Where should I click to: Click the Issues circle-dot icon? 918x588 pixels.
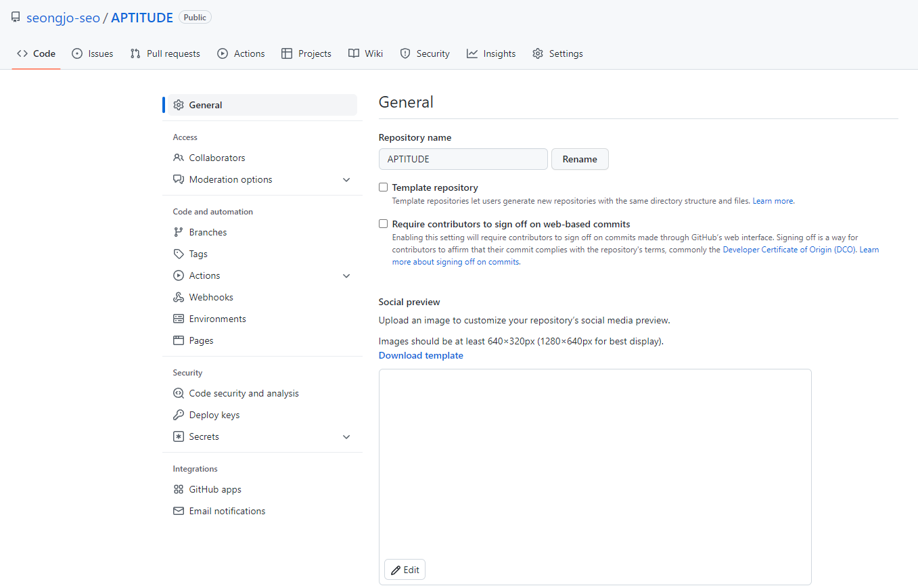77,53
